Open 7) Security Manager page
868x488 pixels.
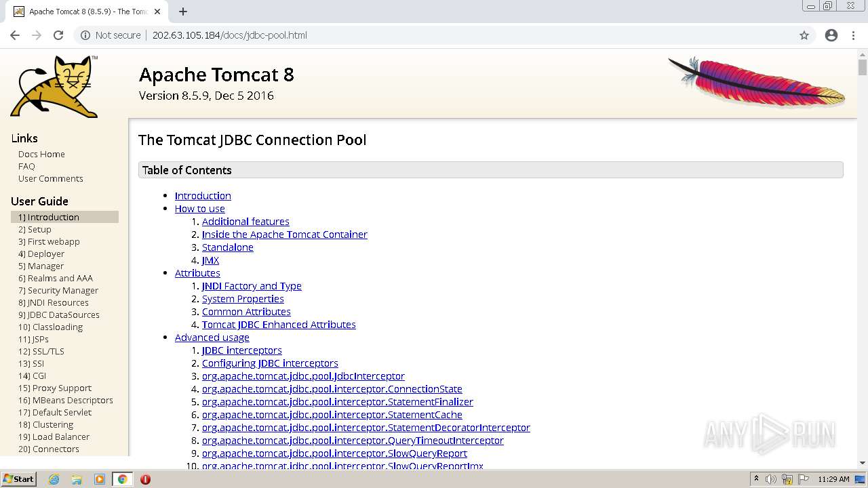(58, 290)
